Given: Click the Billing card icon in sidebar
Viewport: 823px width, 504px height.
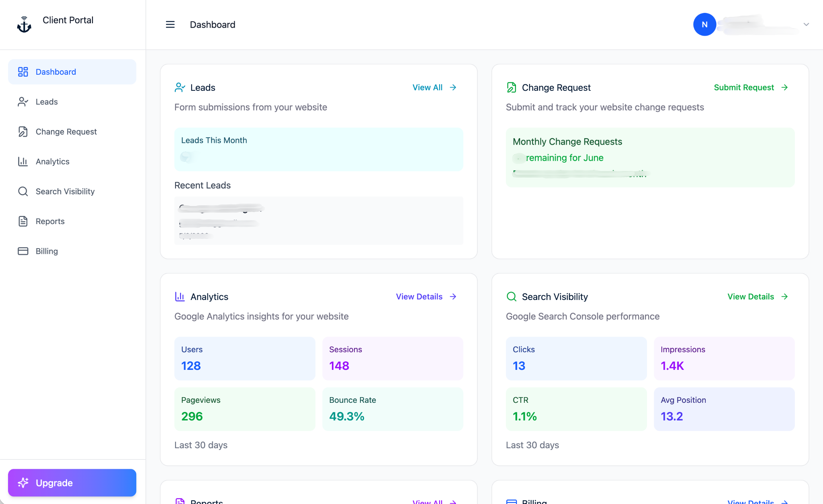Looking at the screenshot, I should [23, 251].
